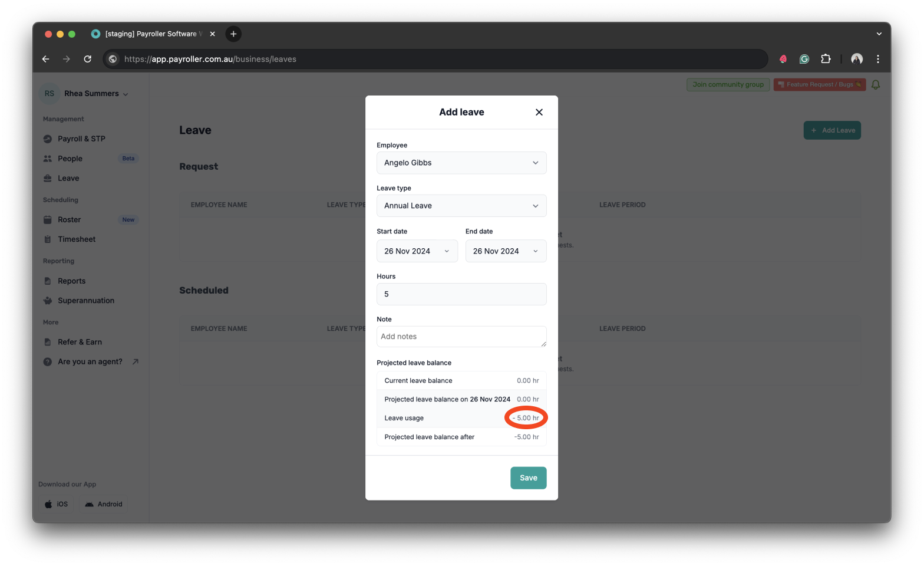Image resolution: width=924 pixels, height=566 pixels.
Task: Click the Grammarly extension icon
Action: (x=804, y=59)
